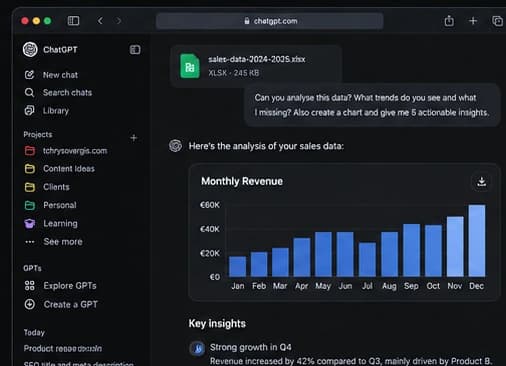This screenshot has width=506, height=366.
Task: Click the Search chats magnifier icon
Action: [x=29, y=93]
